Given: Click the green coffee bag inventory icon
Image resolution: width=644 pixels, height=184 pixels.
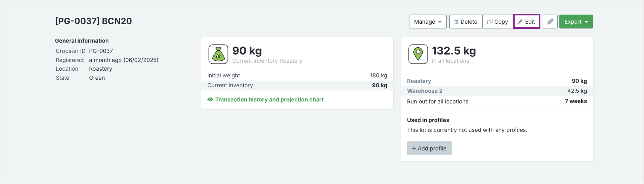Looking at the screenshot, I should click(218, 54).
